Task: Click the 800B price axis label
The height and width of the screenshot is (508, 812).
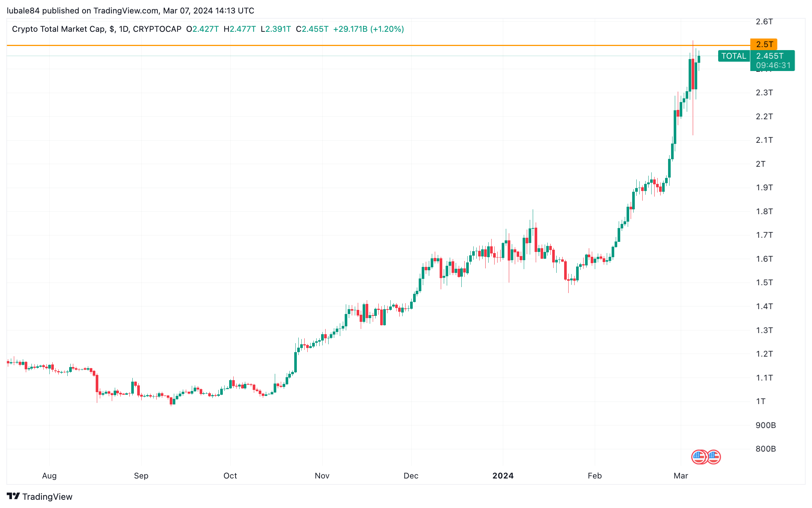Action: (766, 449)
